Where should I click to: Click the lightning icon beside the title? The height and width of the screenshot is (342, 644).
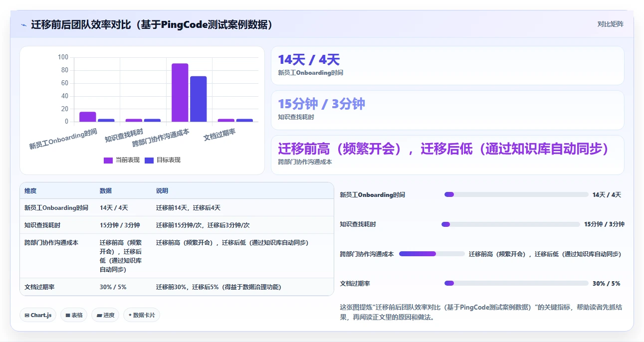pyautogui.click(x=23, y=25)
